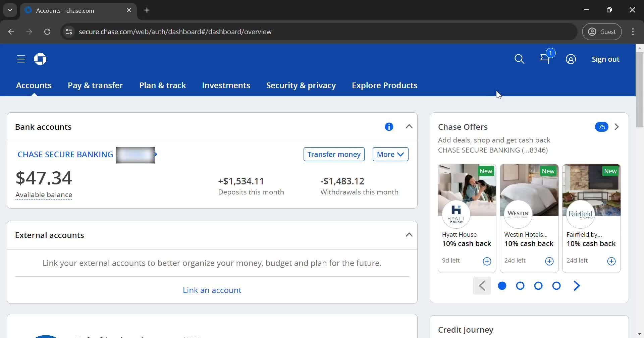Reload the Chase page

(x=47, y=32)
